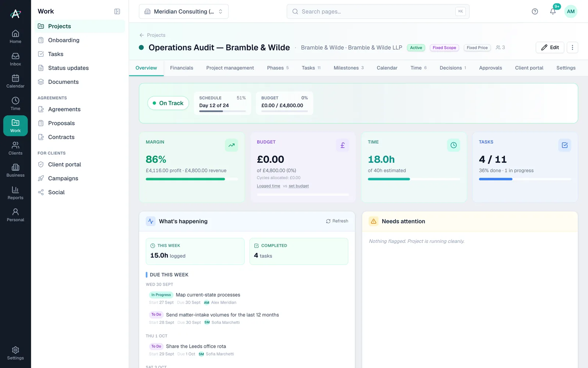Click the back arrow to Projects
The height and width of the screenshot is (368, 588).
tap(141, 35)
